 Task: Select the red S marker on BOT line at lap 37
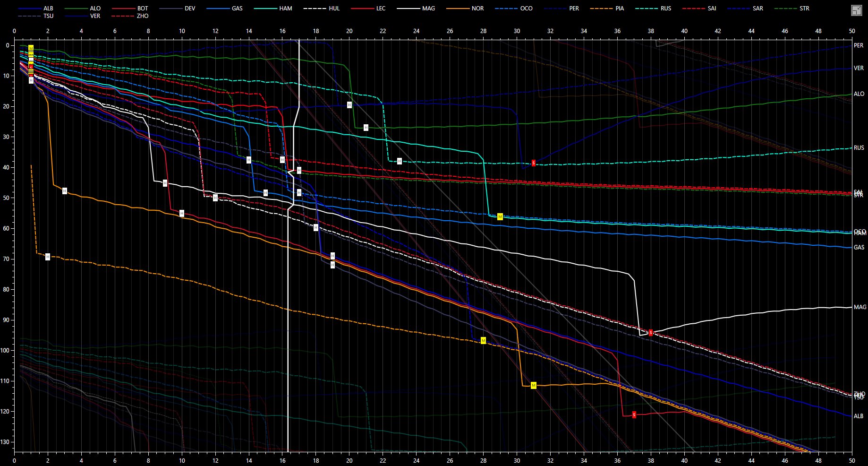click(x=634, y=415)
